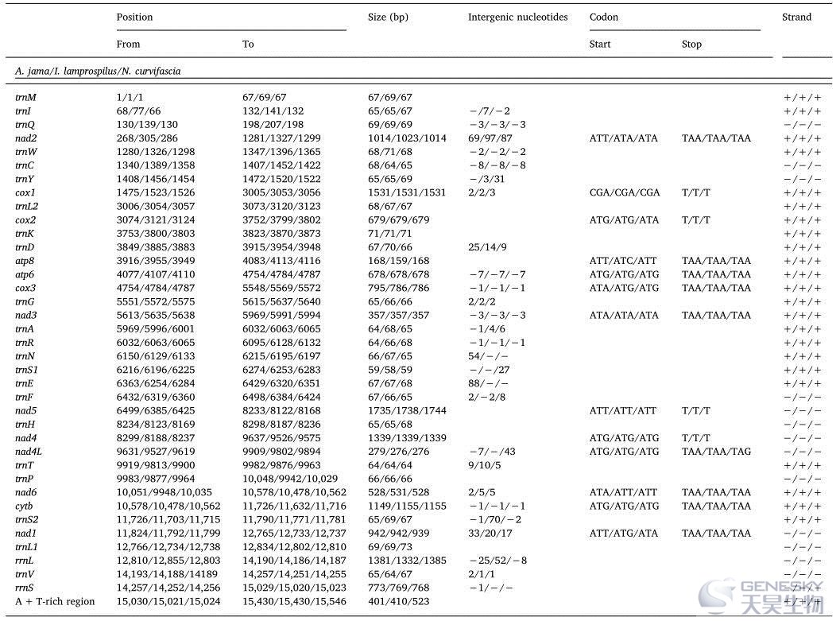Viewport: 840px width, 621px height.
Task: Select the "Size (bp)" column header
Action: coord(388,17)
